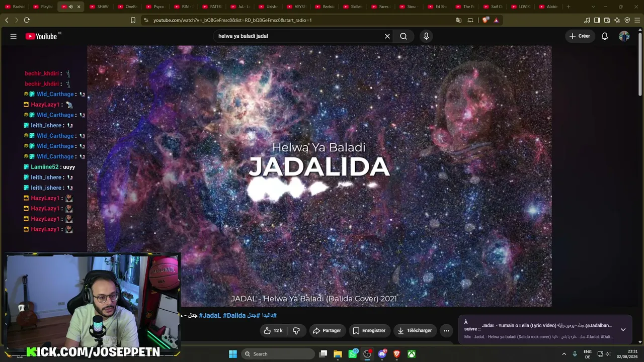The image size is (644, 362).
Task: Reload the YouTube page
Action: click(27, 20)
